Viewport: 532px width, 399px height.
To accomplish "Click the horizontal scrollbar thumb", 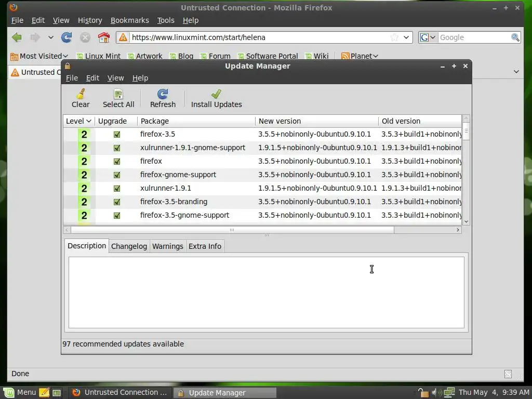I will (232, 230).
